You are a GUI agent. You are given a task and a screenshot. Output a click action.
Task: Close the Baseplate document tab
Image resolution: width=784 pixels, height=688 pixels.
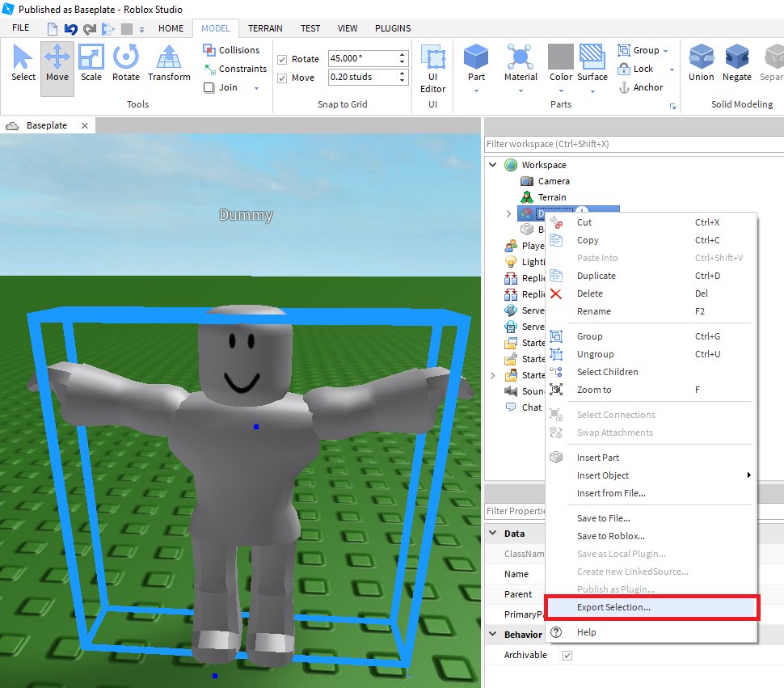click(85, 125)
